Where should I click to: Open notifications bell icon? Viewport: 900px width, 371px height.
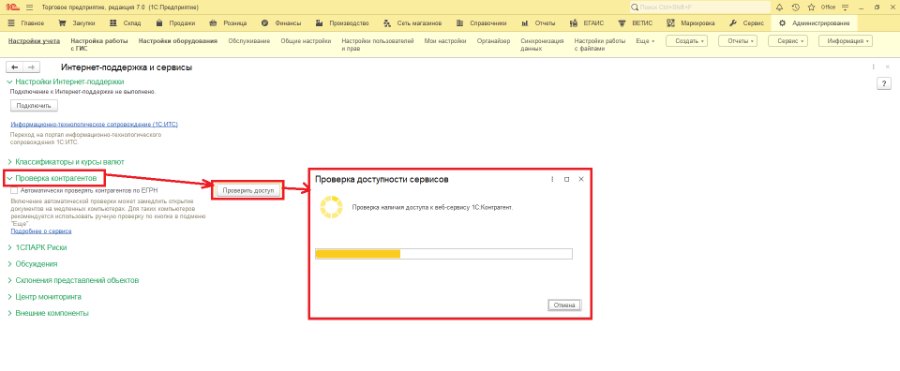pyautogui.click(x=779, y=7)
